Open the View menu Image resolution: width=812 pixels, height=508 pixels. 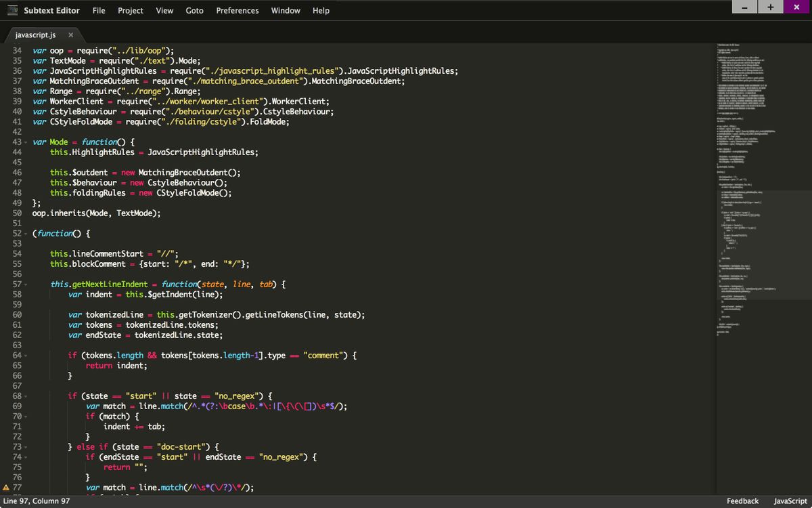point(164,10)
